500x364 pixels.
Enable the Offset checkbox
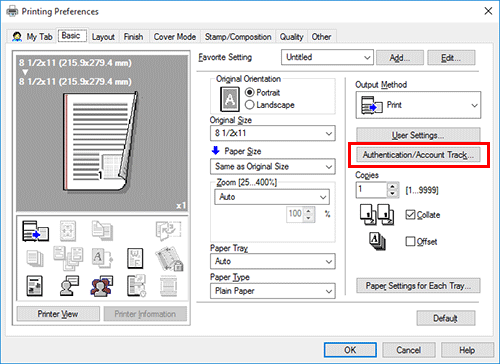pyautogui.click(x=410, y=241)
